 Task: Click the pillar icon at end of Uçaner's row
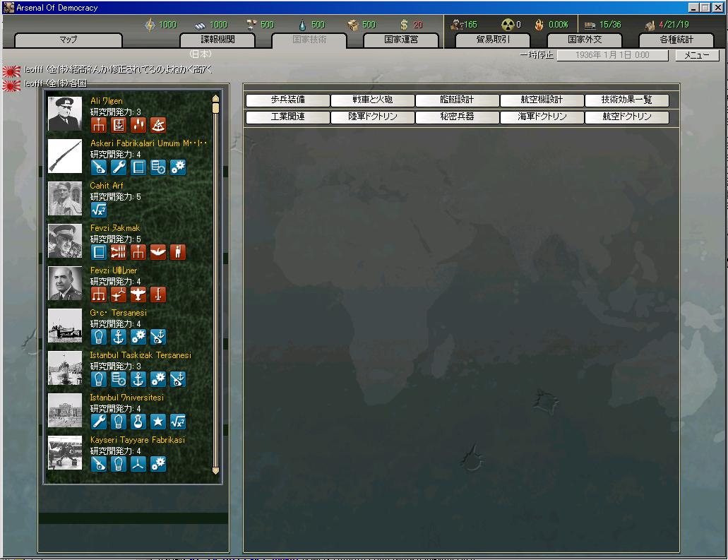click(158, 294)
